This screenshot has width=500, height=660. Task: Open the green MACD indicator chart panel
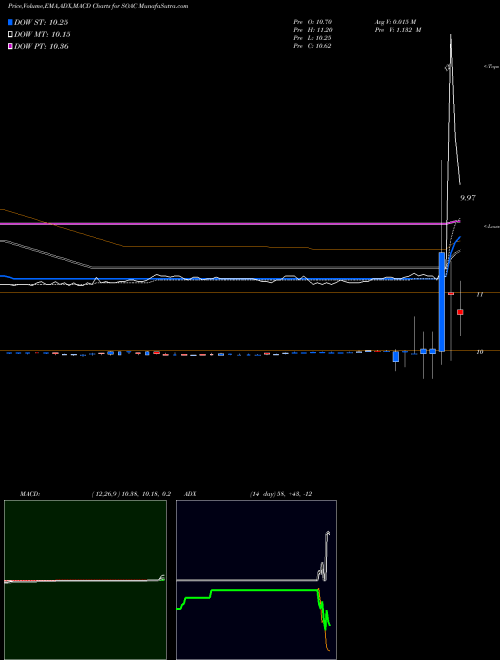(85, 580)
